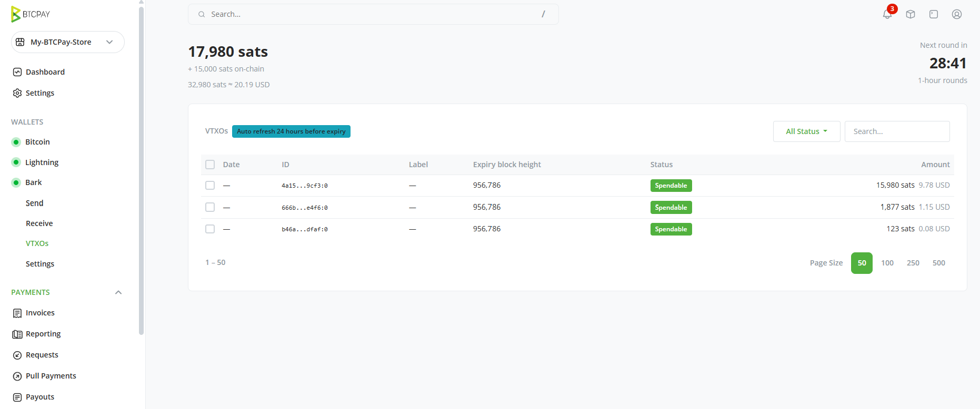Viewport: 980px width, 409px height.
Task: Open Invoices page
Action: pos(40,313)
